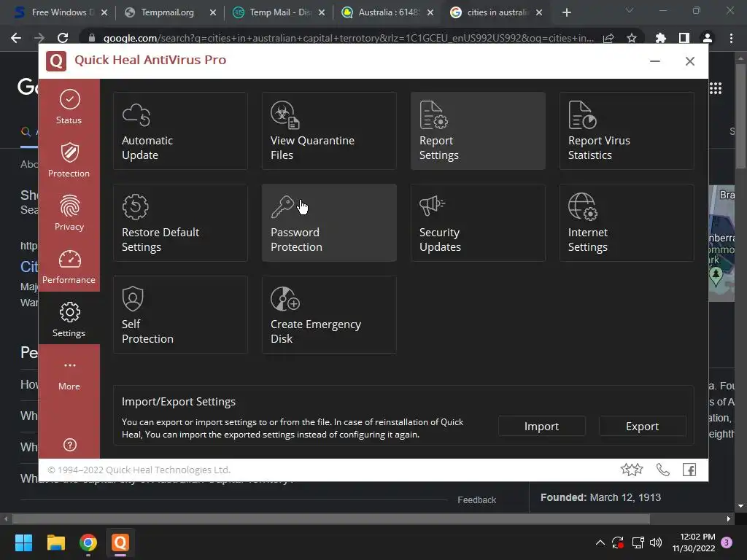Open the Internet Settings tile
The image size is (747, 560).
627,222
